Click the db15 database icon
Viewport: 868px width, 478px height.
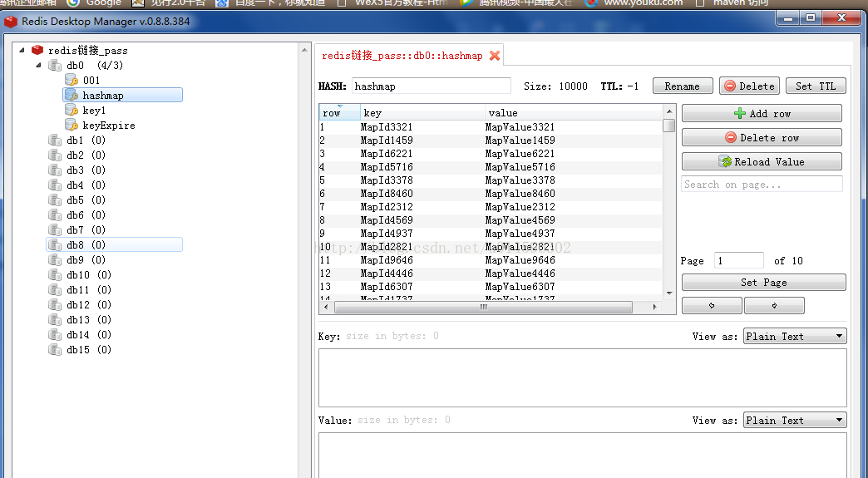click(55, 349)
